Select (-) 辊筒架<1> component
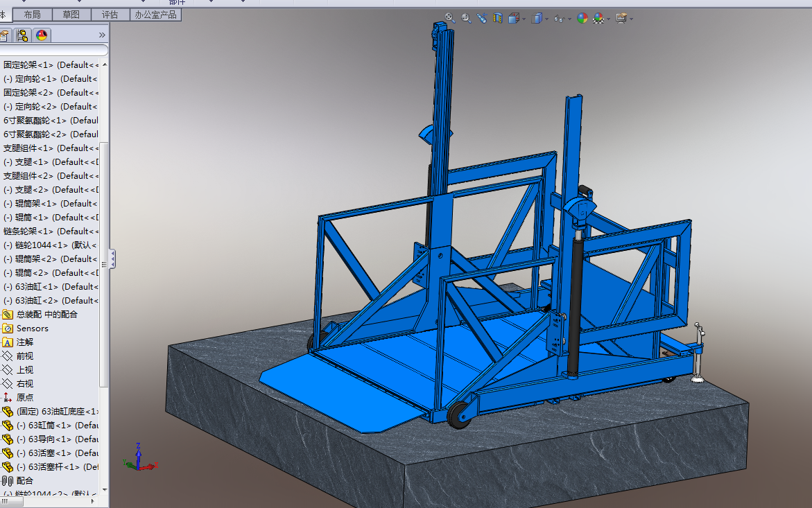This screenshot has height=508, width=812. click(x=50, y=203)
